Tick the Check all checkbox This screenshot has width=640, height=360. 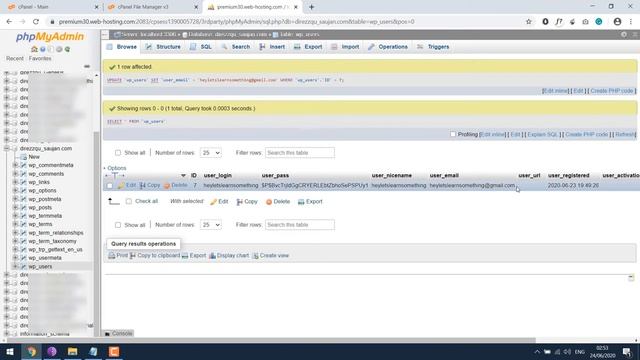(129, 201)
